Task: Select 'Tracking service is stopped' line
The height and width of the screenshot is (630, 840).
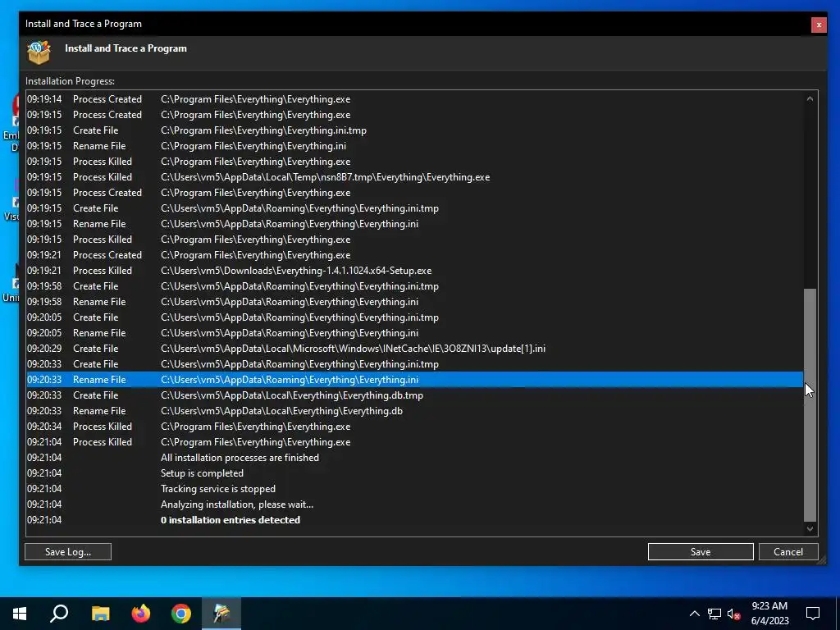Action: tap(414, 489)
